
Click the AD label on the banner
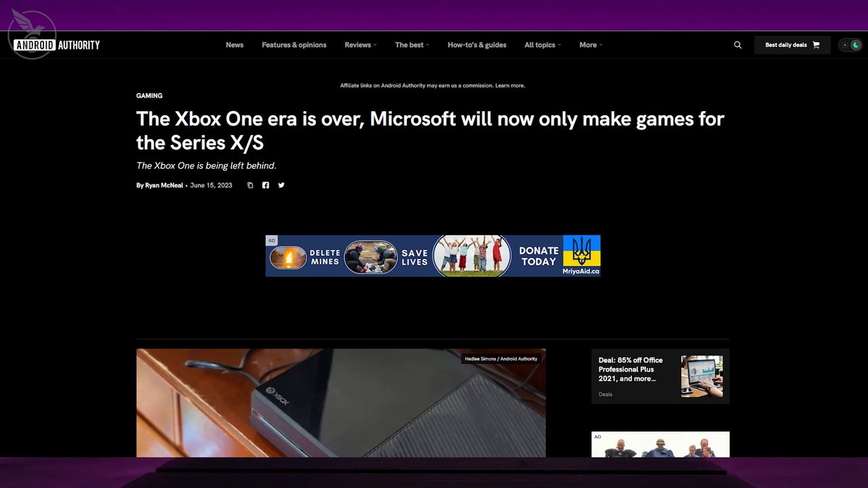click(x=271, y=241)
